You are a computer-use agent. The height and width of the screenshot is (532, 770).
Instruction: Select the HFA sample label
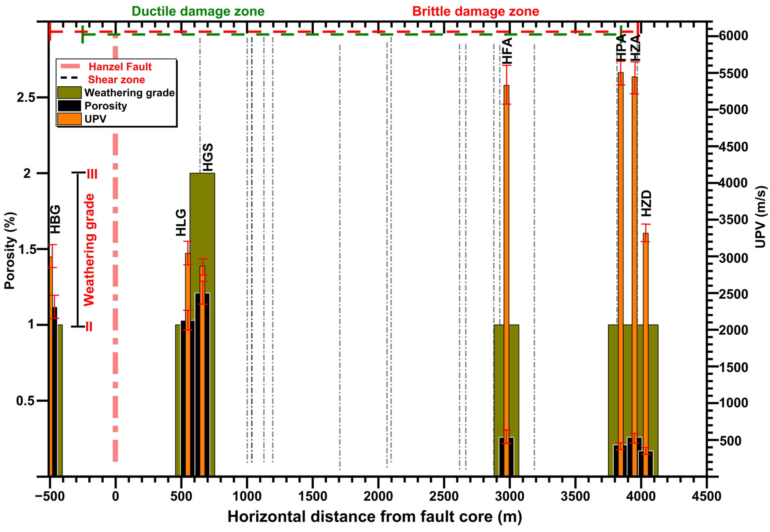(507, 51)
